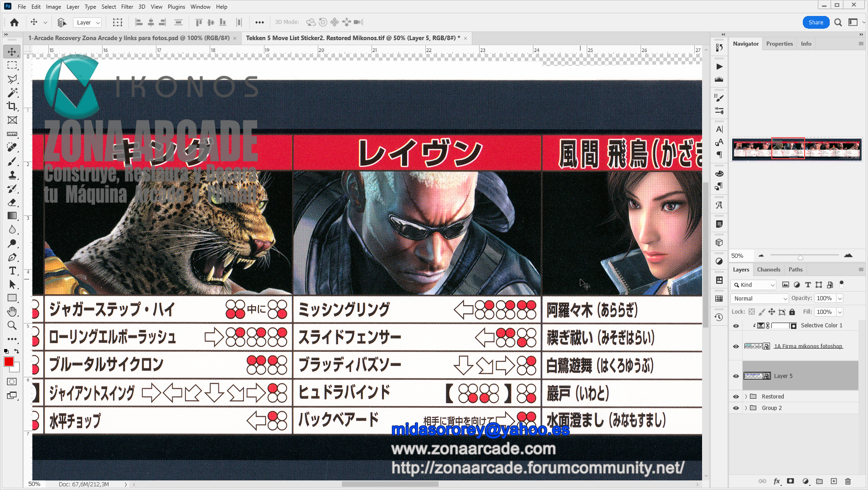
Task: Select the Horizontal Type tool
Action: (12, 271)
